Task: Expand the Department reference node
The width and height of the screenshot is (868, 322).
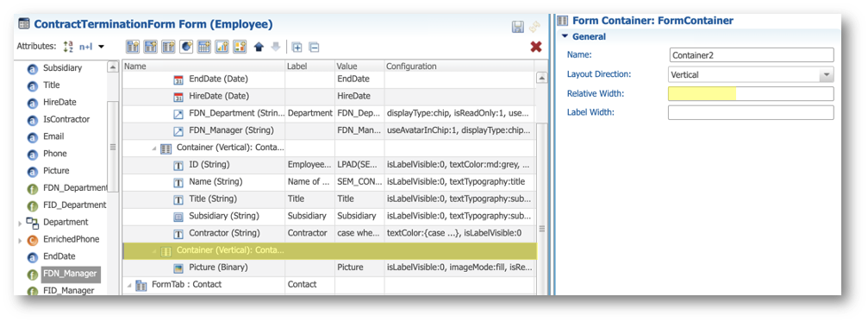Action: 21,223
